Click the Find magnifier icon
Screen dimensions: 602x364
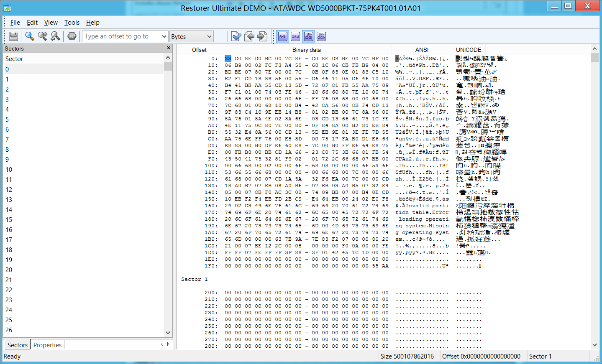pos(30,36)
